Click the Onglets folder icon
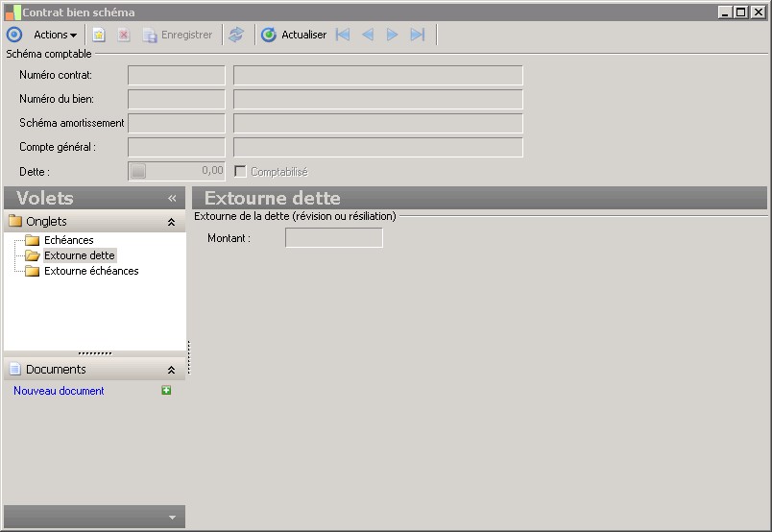 15,221
